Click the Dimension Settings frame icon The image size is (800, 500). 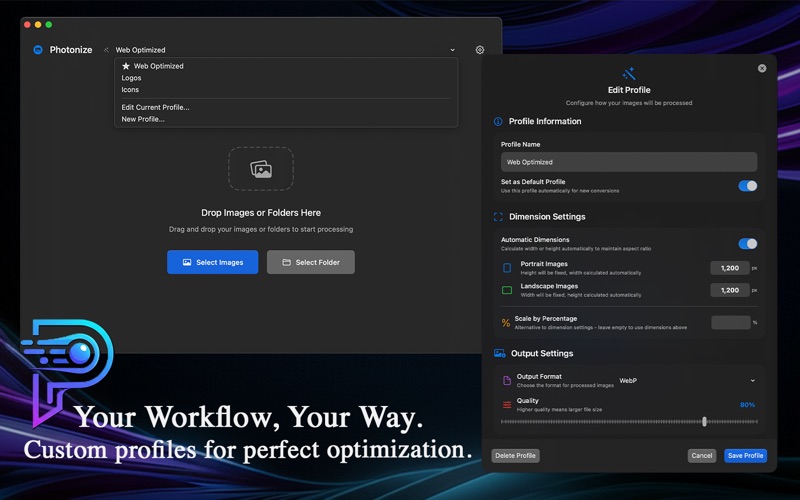[498, 217]
